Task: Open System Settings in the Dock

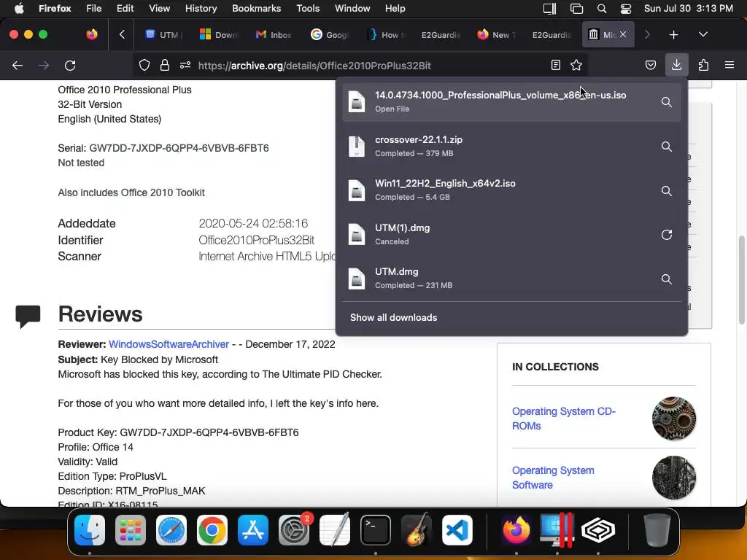Action: 294,530
